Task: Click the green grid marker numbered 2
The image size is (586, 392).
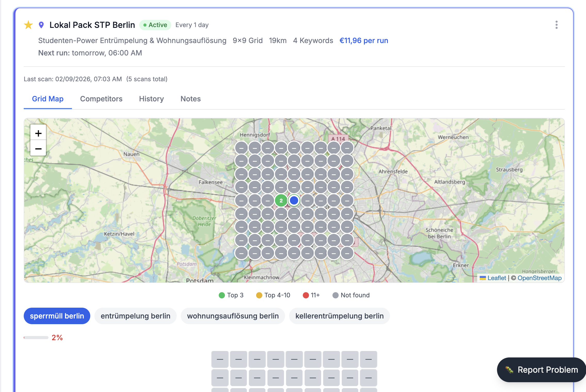Action: [x=281, y=201]
